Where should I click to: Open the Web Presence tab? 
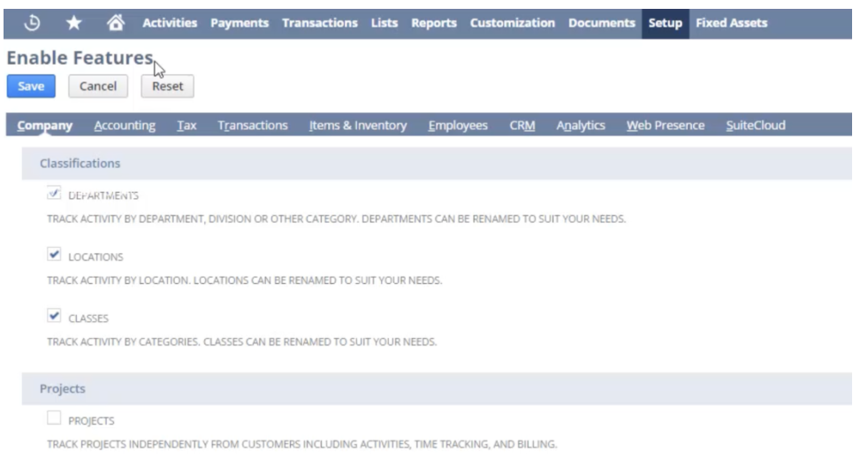click(x=665, y=126)
